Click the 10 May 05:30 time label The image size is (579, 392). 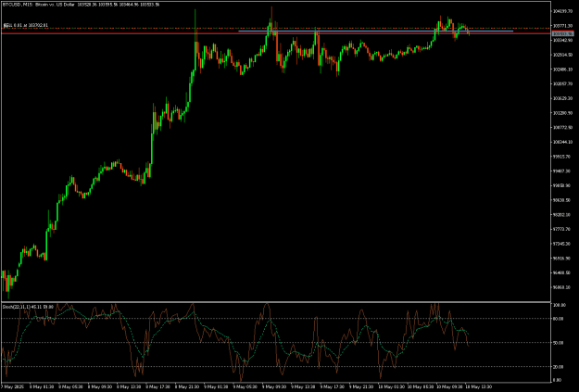(x=419, y=386)
